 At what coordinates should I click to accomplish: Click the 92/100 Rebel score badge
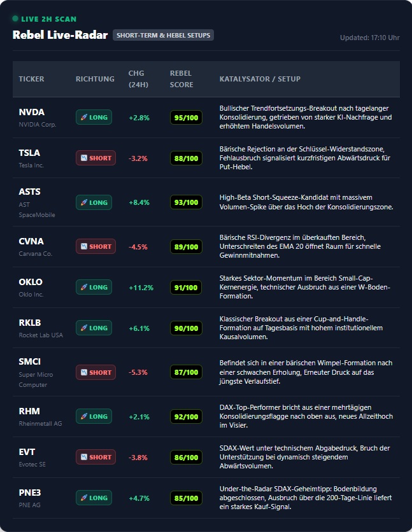(x=186, y=417)
